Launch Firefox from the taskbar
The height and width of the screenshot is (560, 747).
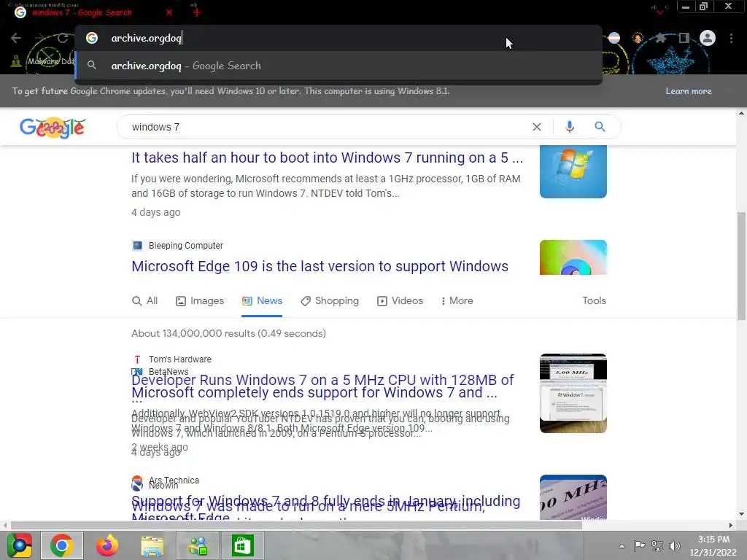pyautogui.click(x=107, y=545)
